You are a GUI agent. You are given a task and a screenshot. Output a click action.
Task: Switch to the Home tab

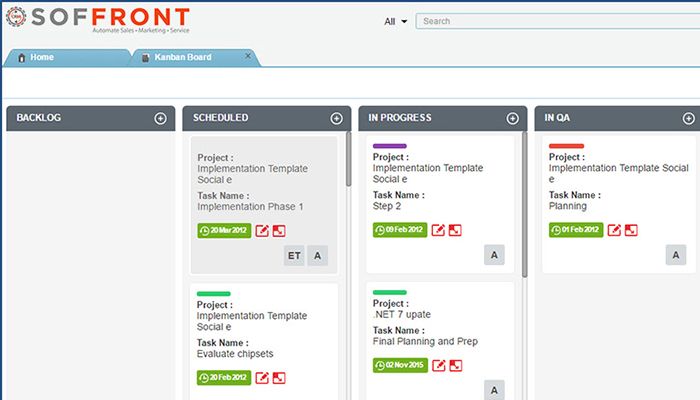tap(67, 58)
